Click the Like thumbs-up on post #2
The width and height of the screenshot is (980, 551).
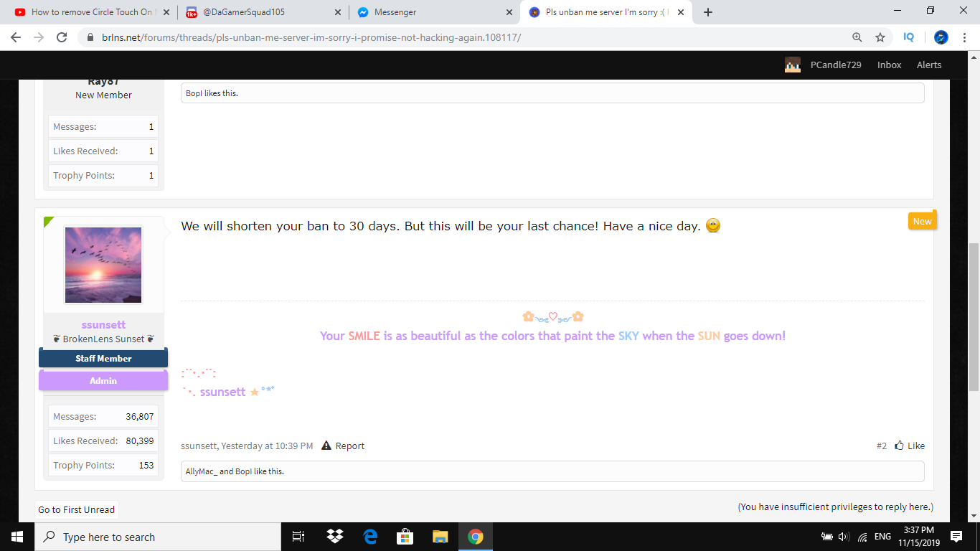tap(899, 446)
